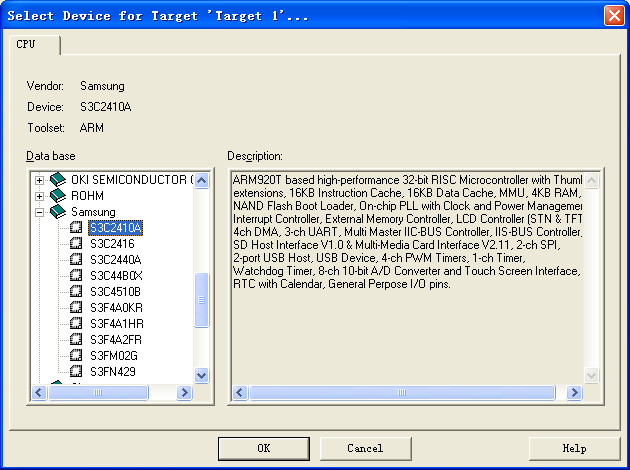630x470 pixels.
Task: Click the database list horizontal scrollbar thumb
Action: 98,392
